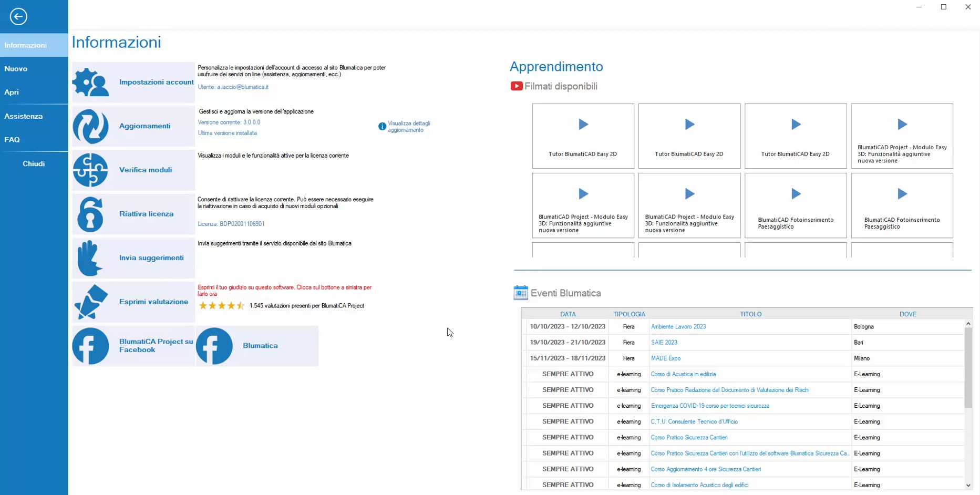Select Nuovo in the sidebar
Image resolution: width=980 pixels, height=495 pixels.
tap(16, 69)
